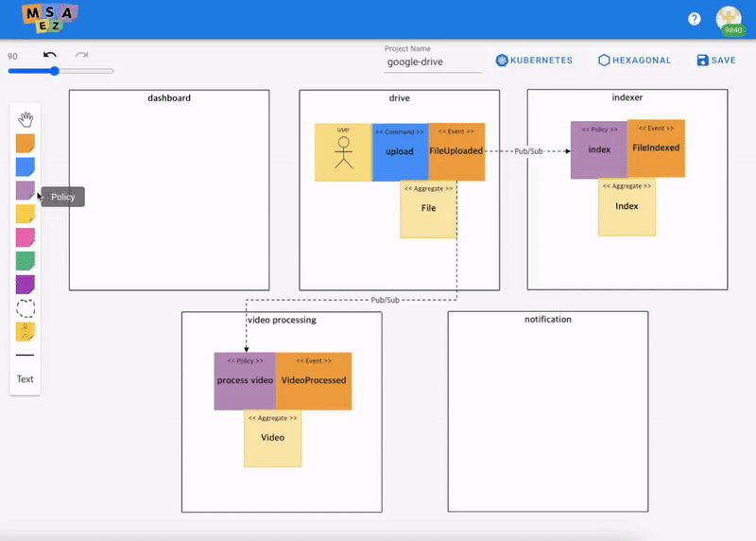Select the FileUploaded event note
The width and height of the screenshot is (756, 541).
tap(456, 151)
